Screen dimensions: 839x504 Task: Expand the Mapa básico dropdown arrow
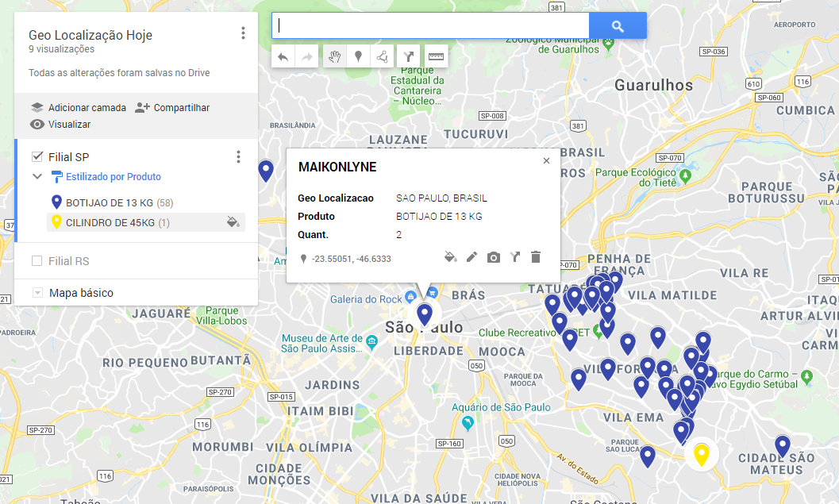pos(37,294)
